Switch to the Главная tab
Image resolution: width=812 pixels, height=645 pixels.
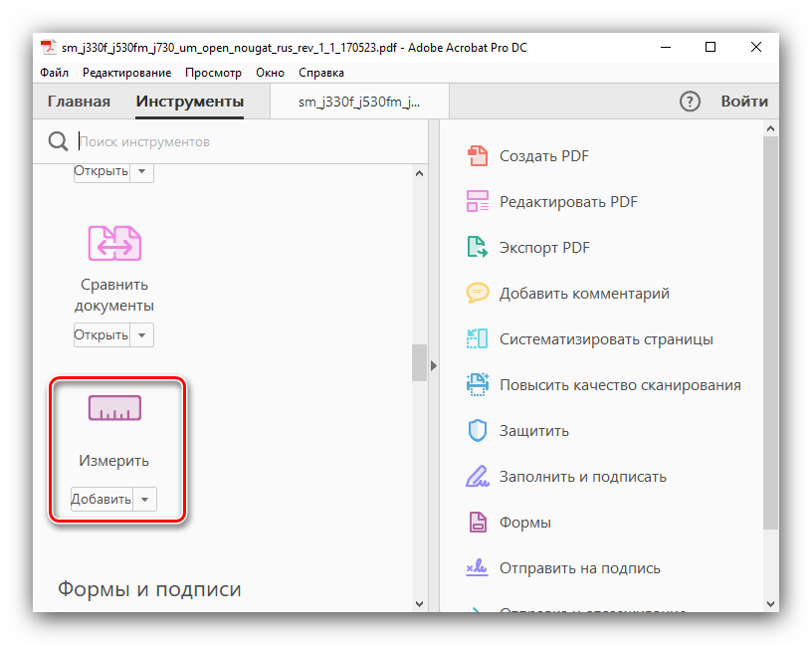point(79,102)
